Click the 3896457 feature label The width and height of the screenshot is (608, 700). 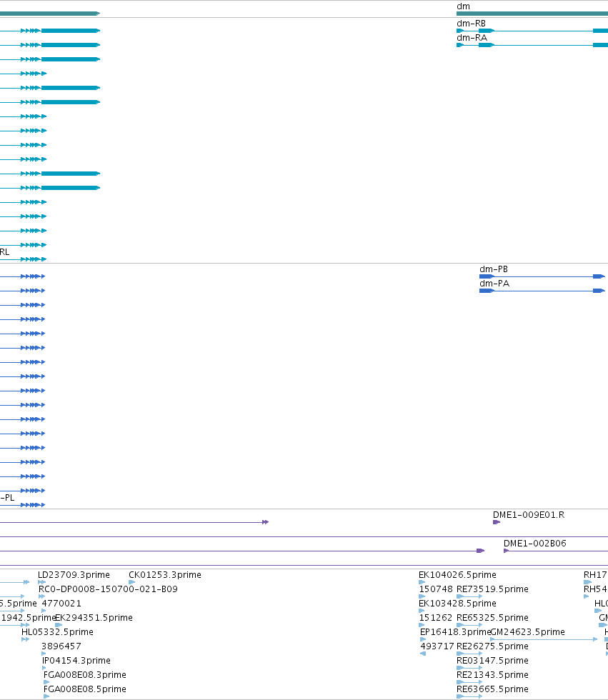(61, 646)
